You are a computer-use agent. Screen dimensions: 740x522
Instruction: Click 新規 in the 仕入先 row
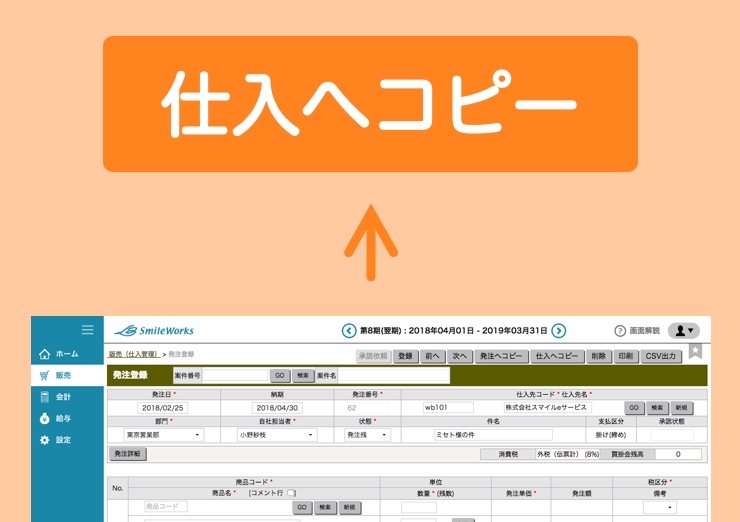[681, 408]
